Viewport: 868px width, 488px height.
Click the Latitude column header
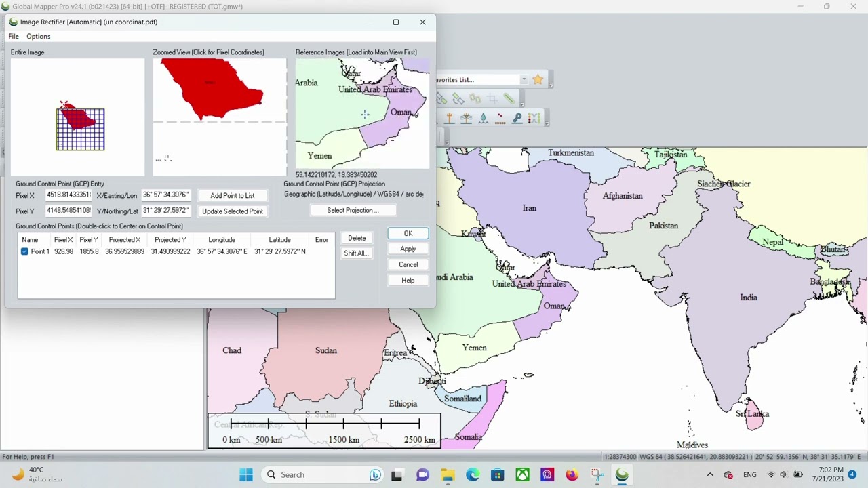click(279, 240)
